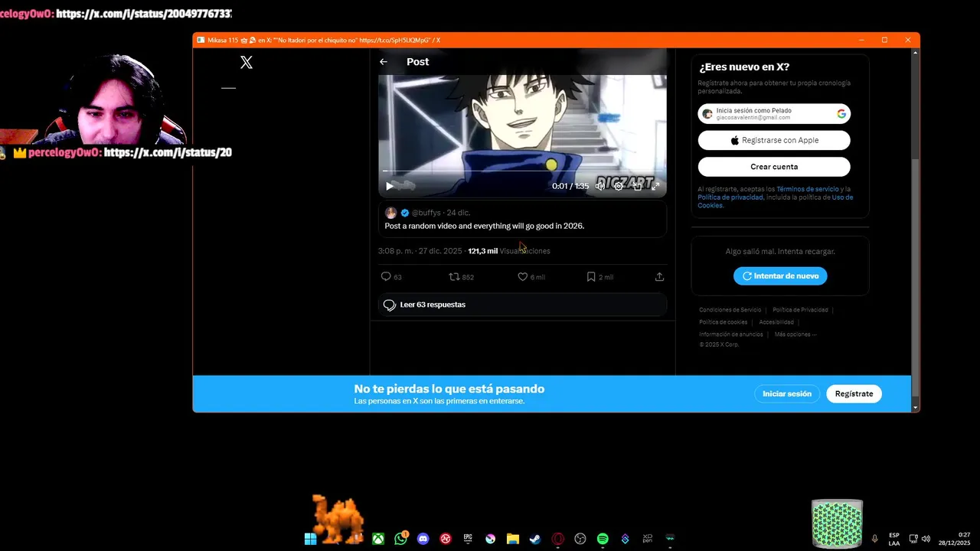This screenshot has width=980, height=551.
Task: Open WhatsApp from taskbar
Action: [400, 539]
